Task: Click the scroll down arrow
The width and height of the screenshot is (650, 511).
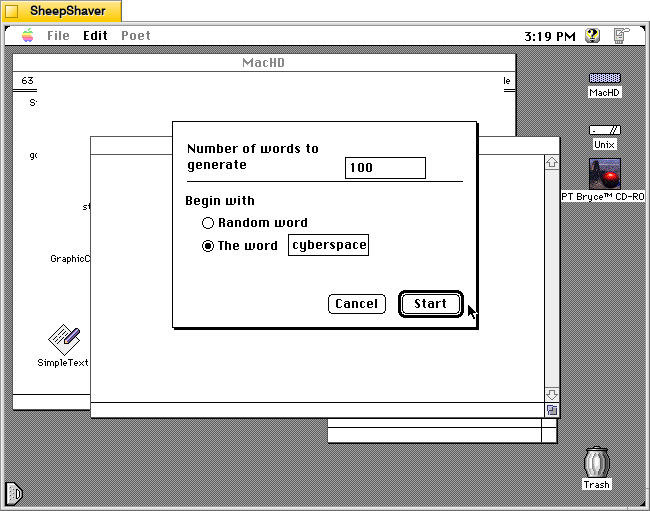Action: (x=552, y=394)
